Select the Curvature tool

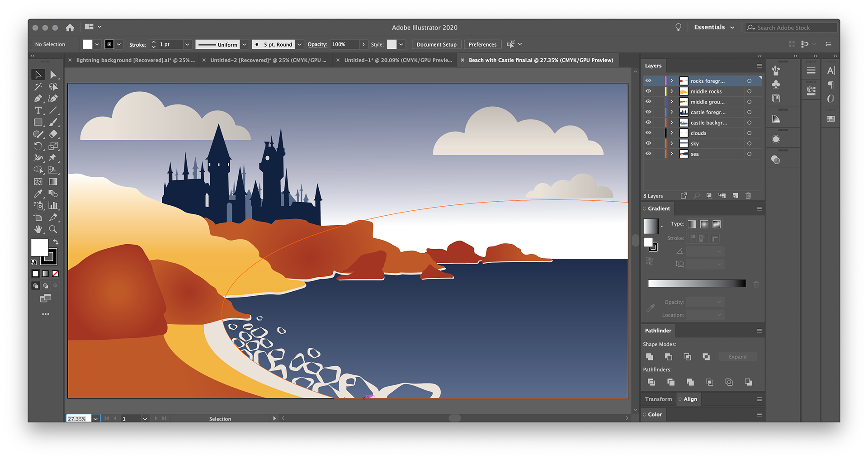click(x=53, y=98)
